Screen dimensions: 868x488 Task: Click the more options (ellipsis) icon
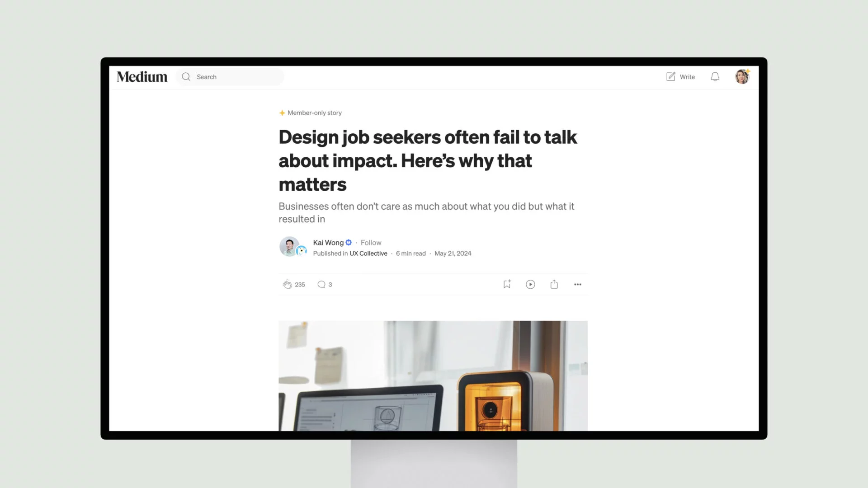[x=578, y=284]
